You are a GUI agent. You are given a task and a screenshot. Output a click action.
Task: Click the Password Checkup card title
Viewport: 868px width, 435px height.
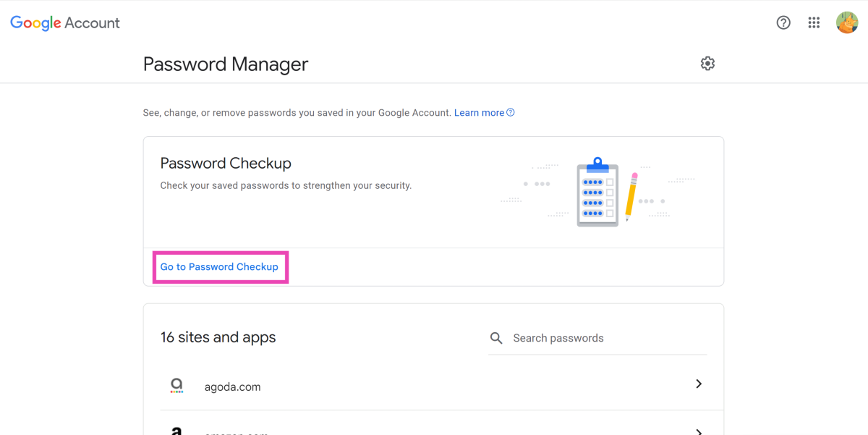226,163
